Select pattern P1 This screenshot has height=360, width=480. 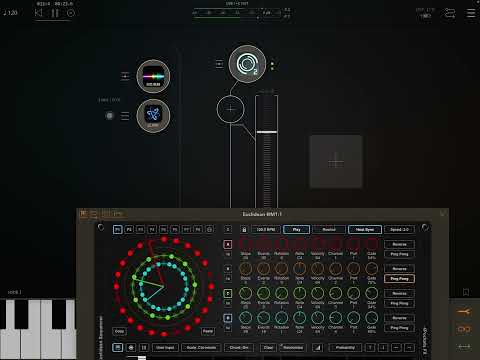click(117, 229)
